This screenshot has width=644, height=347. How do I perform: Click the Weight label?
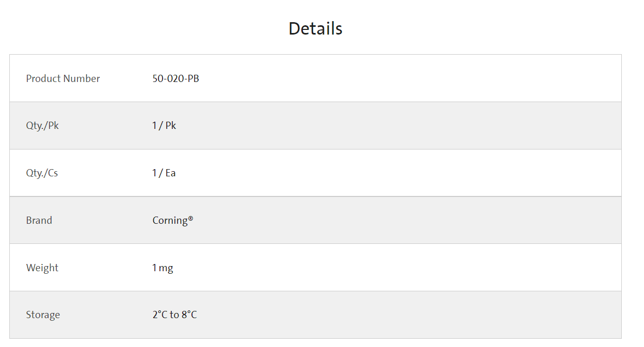[42, 268]
